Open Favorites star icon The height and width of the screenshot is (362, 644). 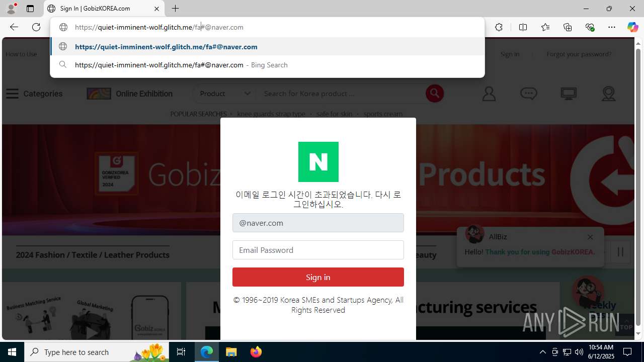click(x=545, y=27)
